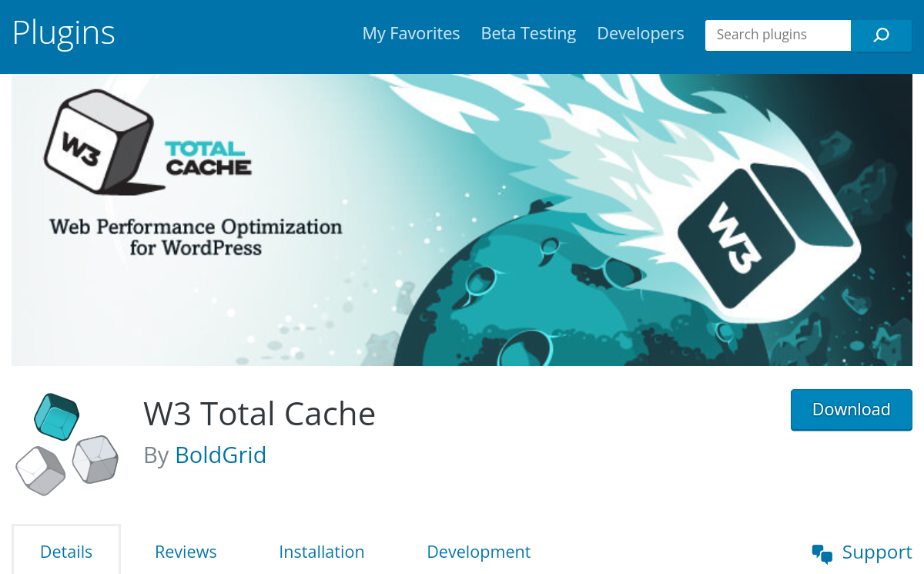
Task: Open the BoldGrid author link
Action: pos(220,455)
